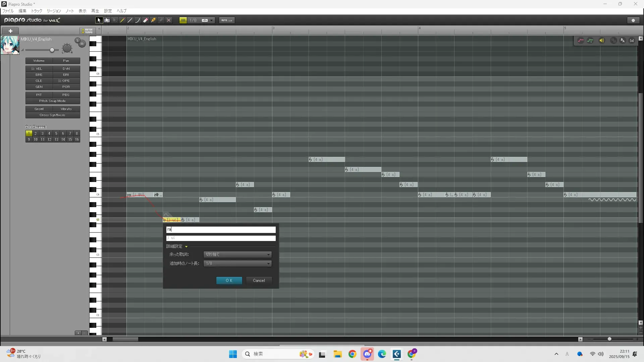Screen dimensions: 644x362
Task: Open the 追加時のノート長 dropdown
Action: (237, 263)
